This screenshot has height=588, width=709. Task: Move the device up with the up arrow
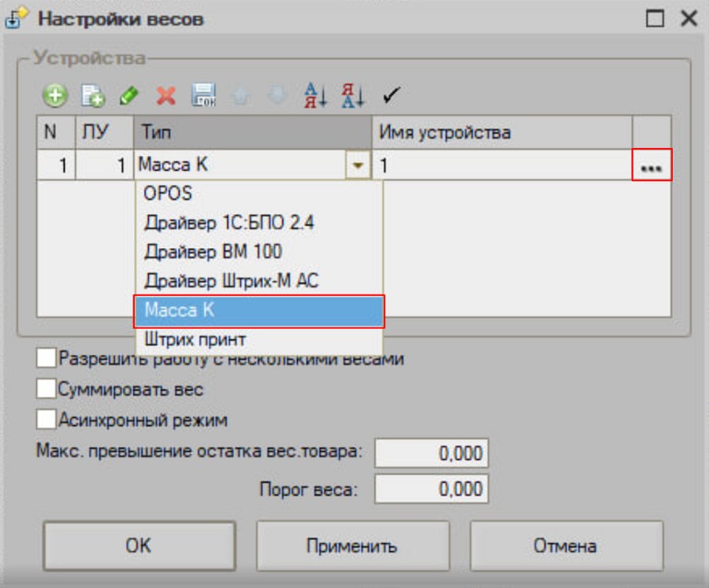point(240,95)
